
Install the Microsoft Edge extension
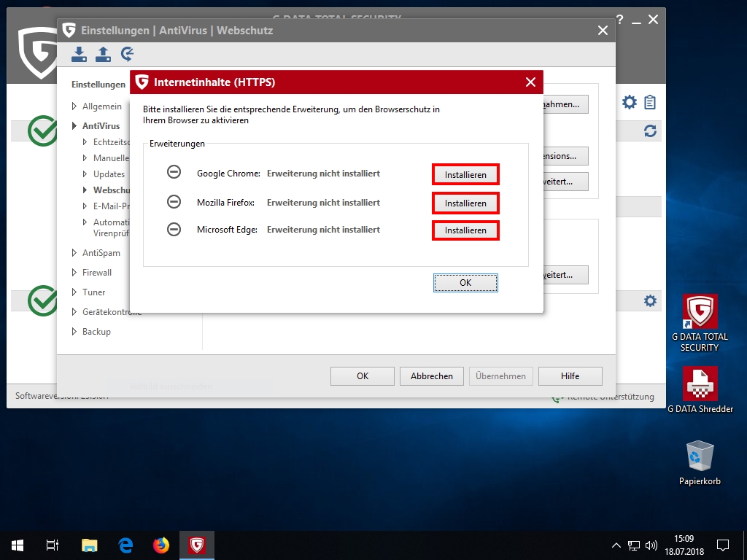click(x=465, y=230)
